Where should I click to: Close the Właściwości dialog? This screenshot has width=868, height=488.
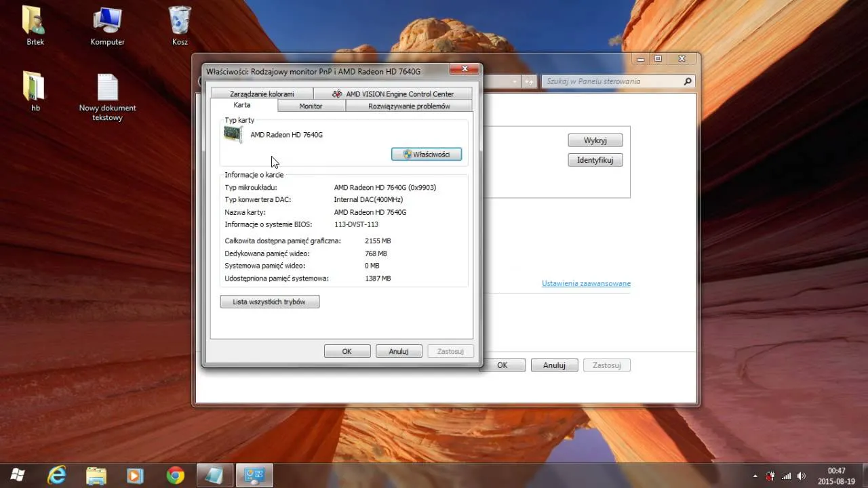465,69
